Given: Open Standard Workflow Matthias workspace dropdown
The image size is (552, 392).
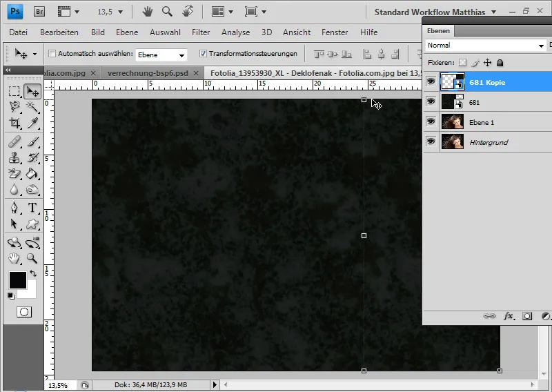Looking at the screenshot, I should [x=435, y=12].
